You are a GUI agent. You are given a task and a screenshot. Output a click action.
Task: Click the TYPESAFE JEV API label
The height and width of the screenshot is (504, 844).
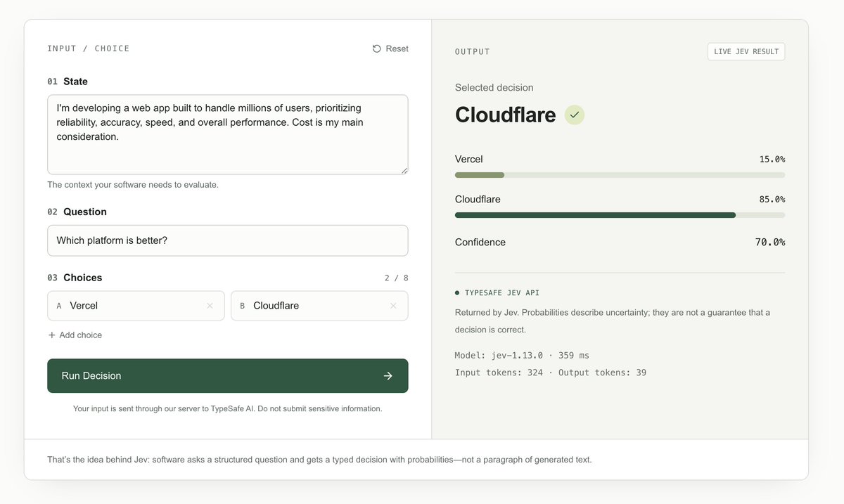tap(502, 292)
